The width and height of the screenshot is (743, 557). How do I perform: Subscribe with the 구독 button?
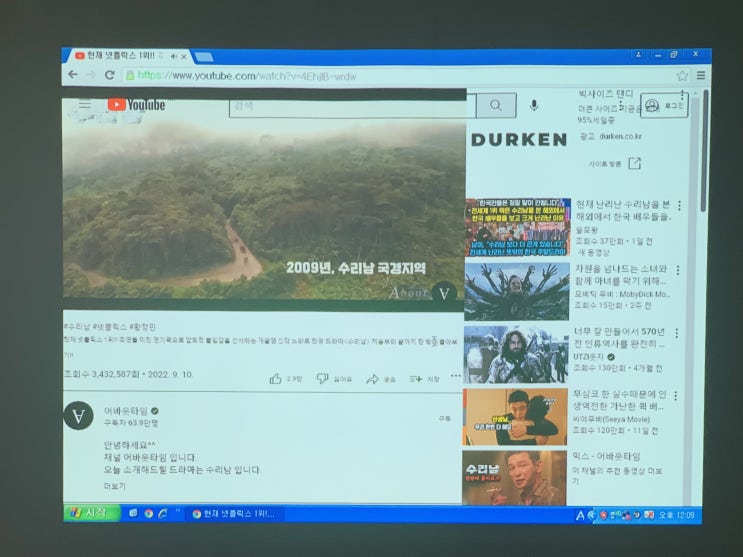444,419
